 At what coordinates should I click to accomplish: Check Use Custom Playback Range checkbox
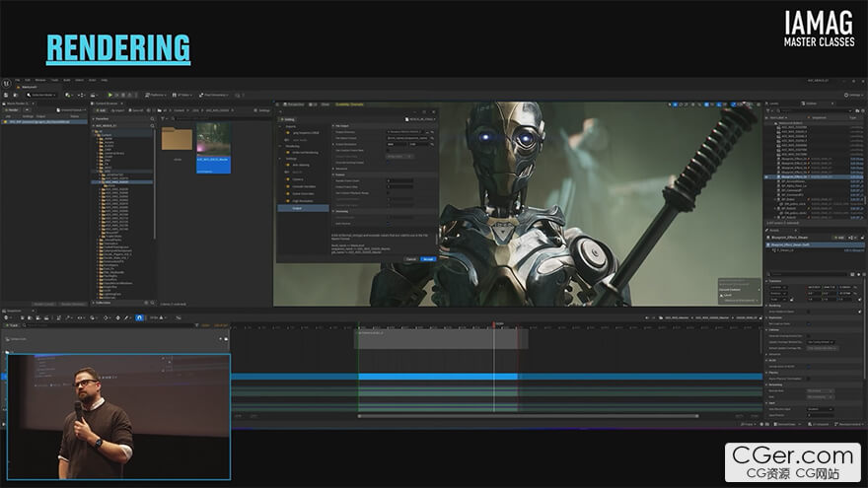pos(388,193)
